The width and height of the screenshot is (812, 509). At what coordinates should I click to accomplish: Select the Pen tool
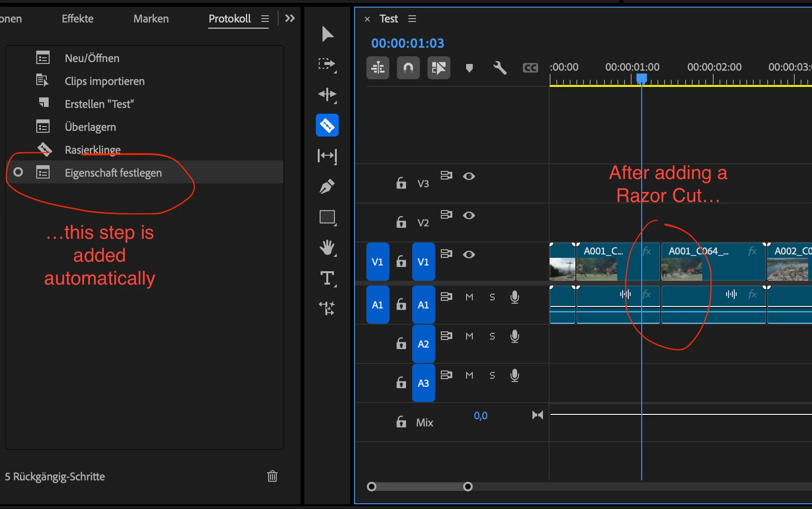point(327,186)
